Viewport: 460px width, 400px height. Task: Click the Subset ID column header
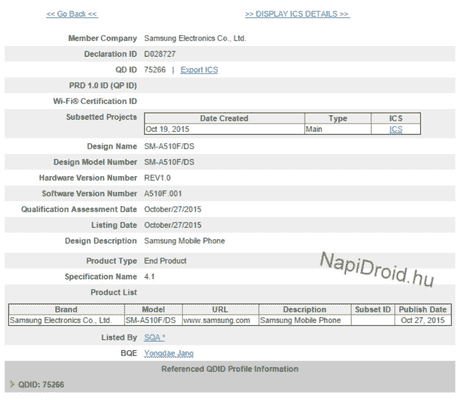point(373,309)
